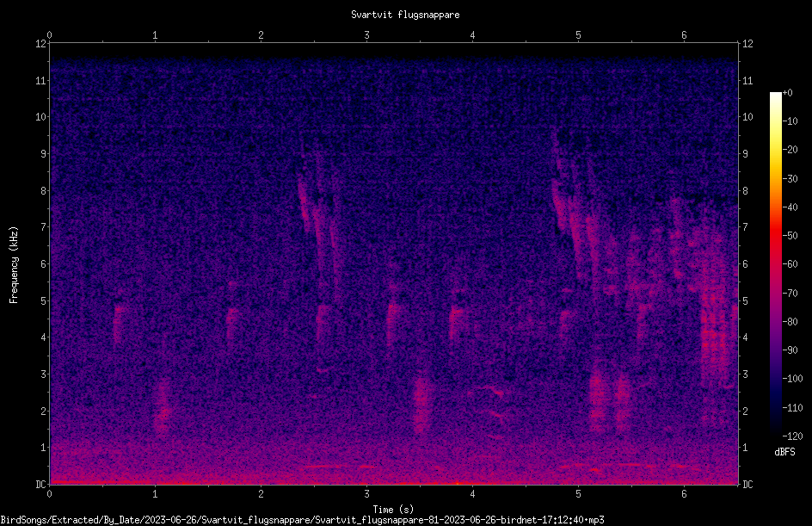The width and height of the screenshot is (812, 526).
Task: Click the 'Frequency (kHz)' axis label
Action: pos(14,265)
